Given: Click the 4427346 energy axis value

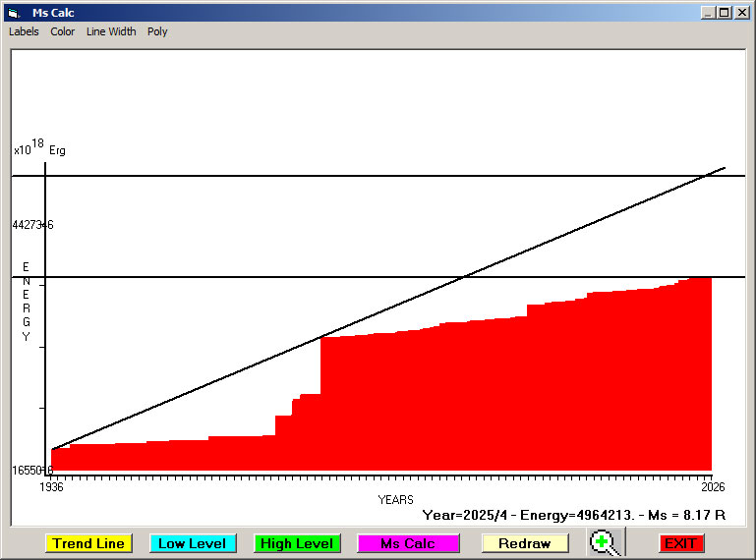Looking at the screenshot, I should (x=32, y=225).
